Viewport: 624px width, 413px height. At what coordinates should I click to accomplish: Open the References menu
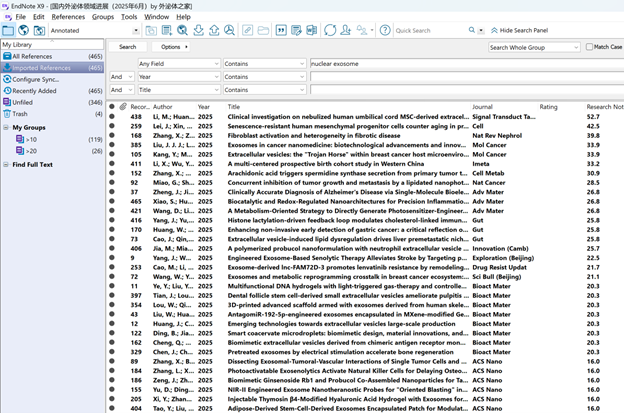pos(68,17)
